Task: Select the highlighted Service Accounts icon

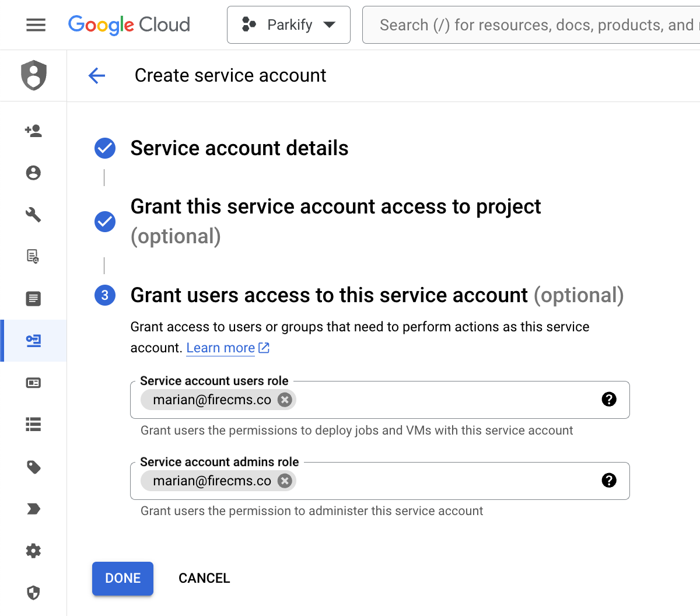Action: [x=33, y=341]
